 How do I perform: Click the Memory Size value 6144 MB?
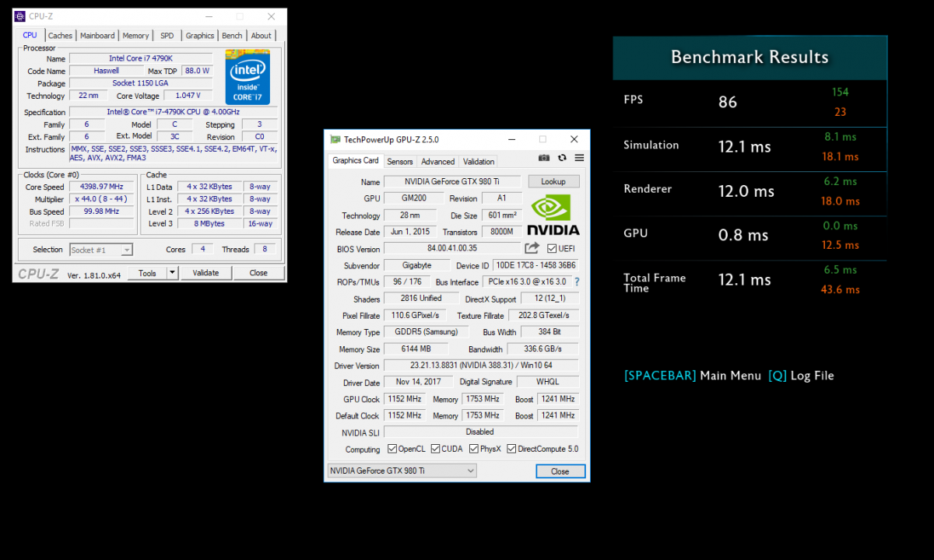pyautogui.click(x=417, y=349)
